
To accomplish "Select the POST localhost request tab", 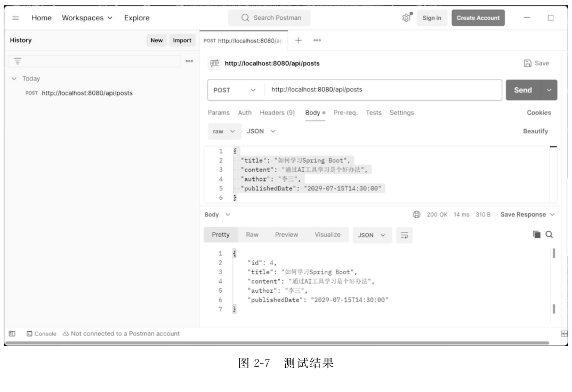I will tap(243, 41).
